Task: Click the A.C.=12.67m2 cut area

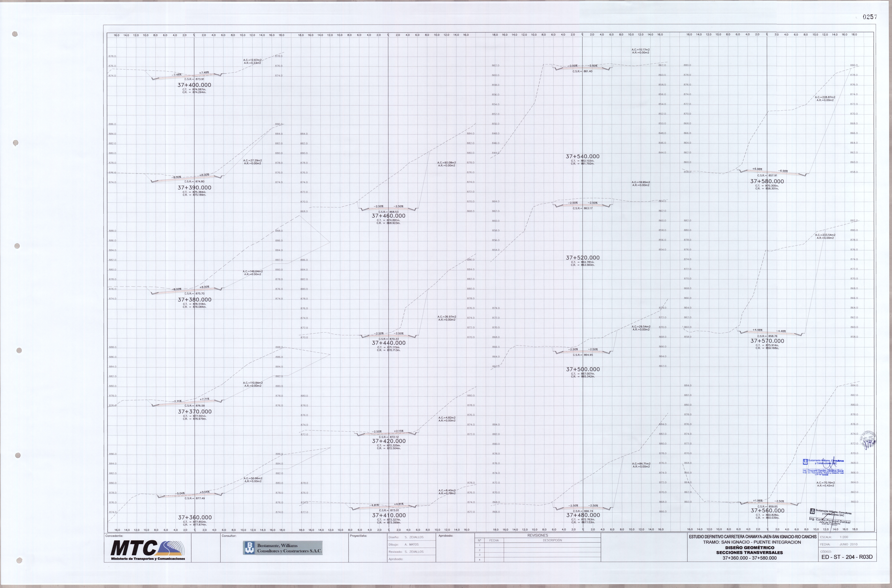Action: tap(252, 60)
